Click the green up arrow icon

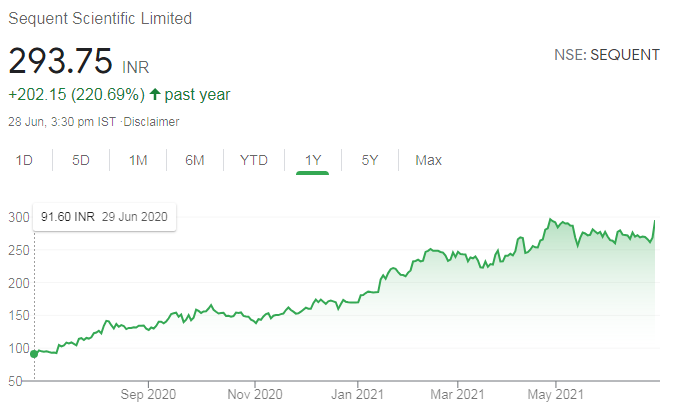[x=155, y=95]
